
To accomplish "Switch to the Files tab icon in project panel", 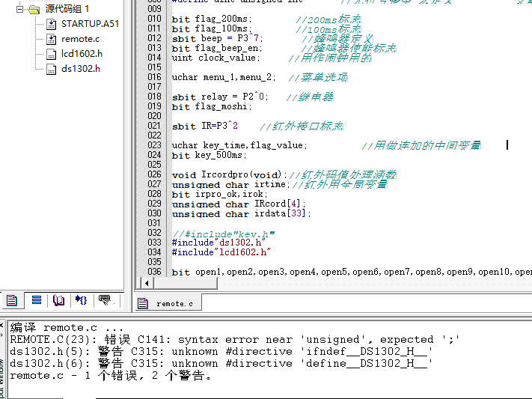I will point(12,300).
